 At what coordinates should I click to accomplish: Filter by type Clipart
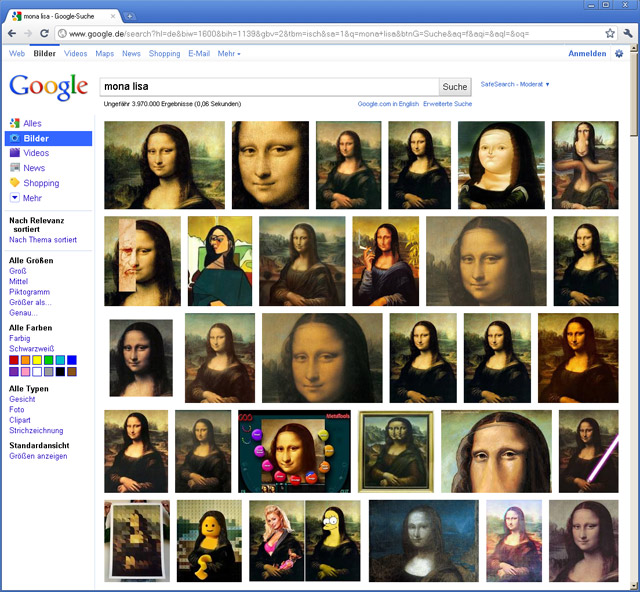pos(20,420)
